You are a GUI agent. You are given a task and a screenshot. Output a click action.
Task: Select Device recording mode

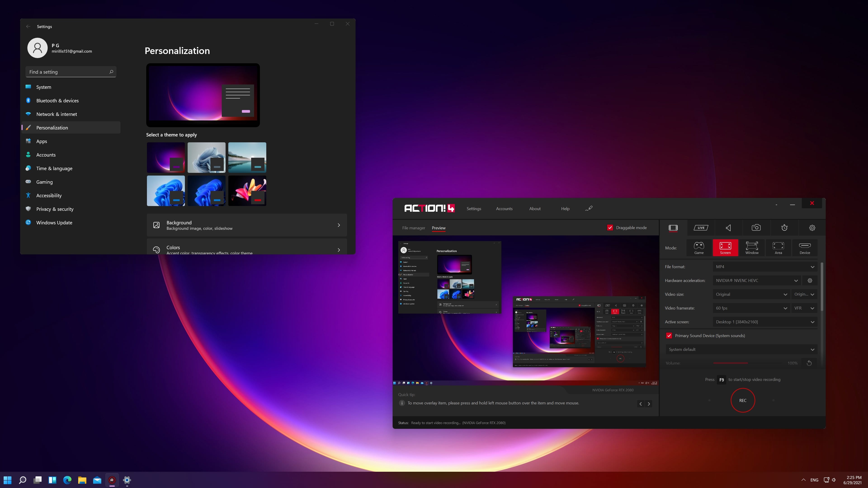[805, 248]
